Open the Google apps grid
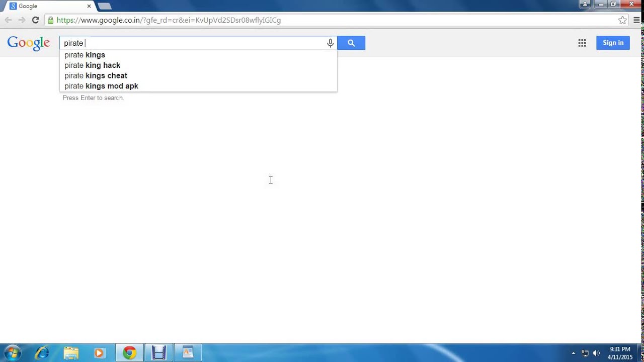The image size is (644, 362). tap(582, 43)
